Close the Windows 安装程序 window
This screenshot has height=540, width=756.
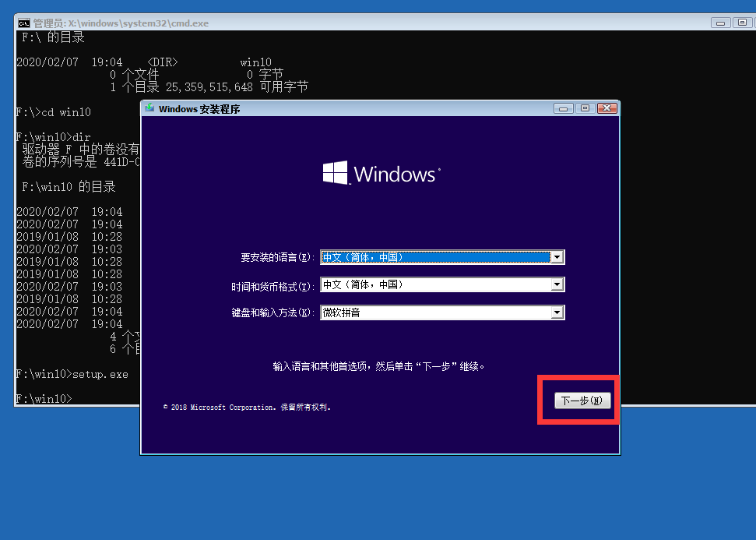pos(606,109)
